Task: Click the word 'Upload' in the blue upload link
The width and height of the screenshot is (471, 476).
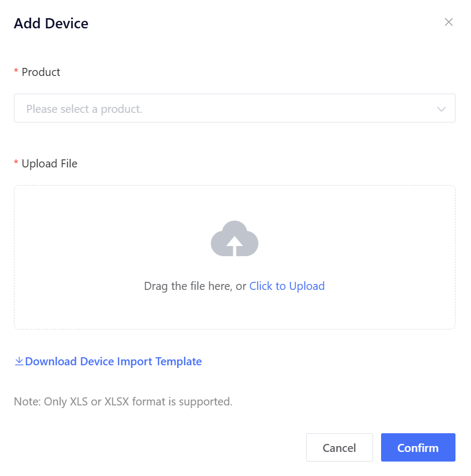Action: [x=307, y=286]
